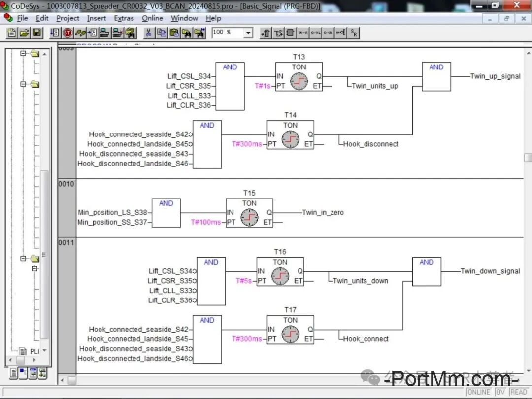The height and width of the screenshot is (399, 532).
Task: Click the T13 TON timer block
Action: coord(299,76)
